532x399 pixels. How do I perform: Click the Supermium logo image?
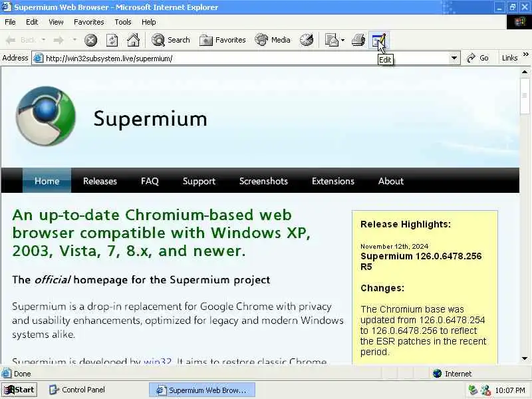45,116
